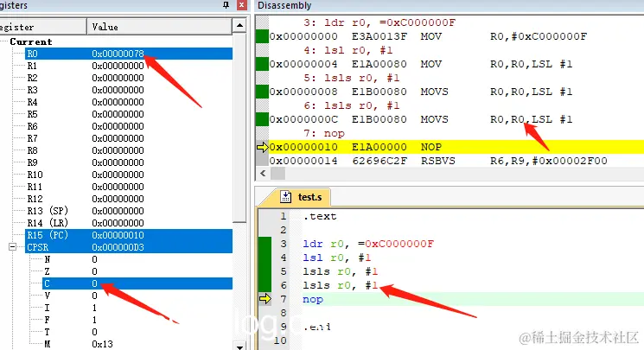Select the R3 register row
The image size is (644, 350).
[x=129, y=90]
